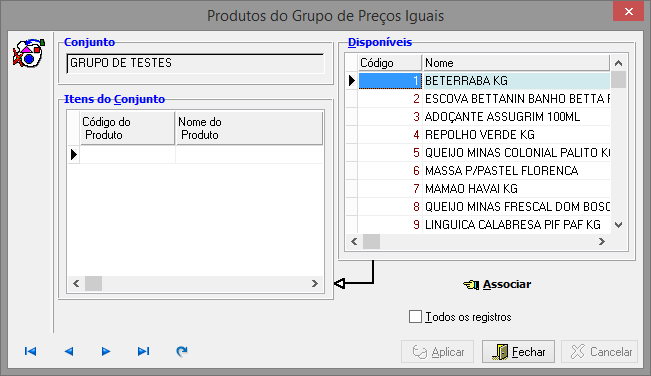
Task: Go to next record arrow
Action: pyautogui.click(x=106, y=352)
